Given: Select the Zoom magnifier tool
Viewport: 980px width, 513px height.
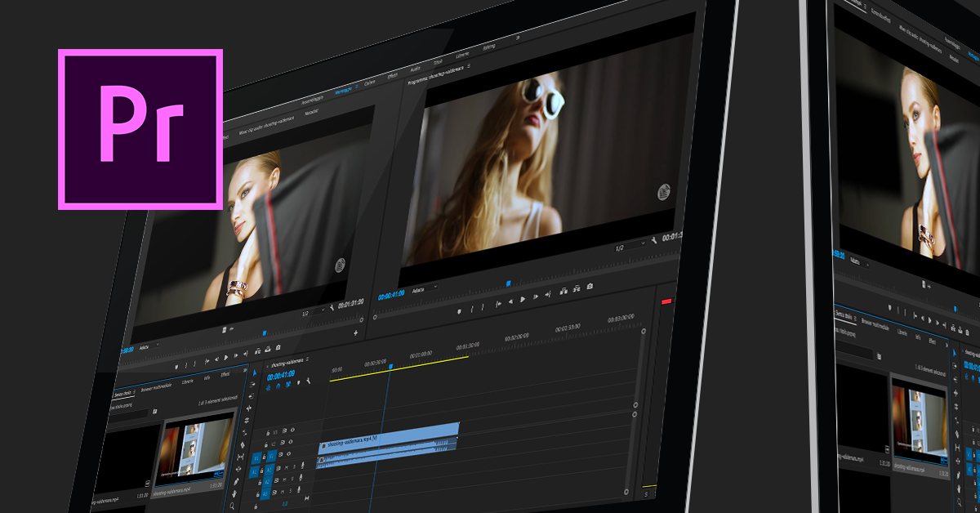Looking at the screenshot, I should click(x=232, y=506).
